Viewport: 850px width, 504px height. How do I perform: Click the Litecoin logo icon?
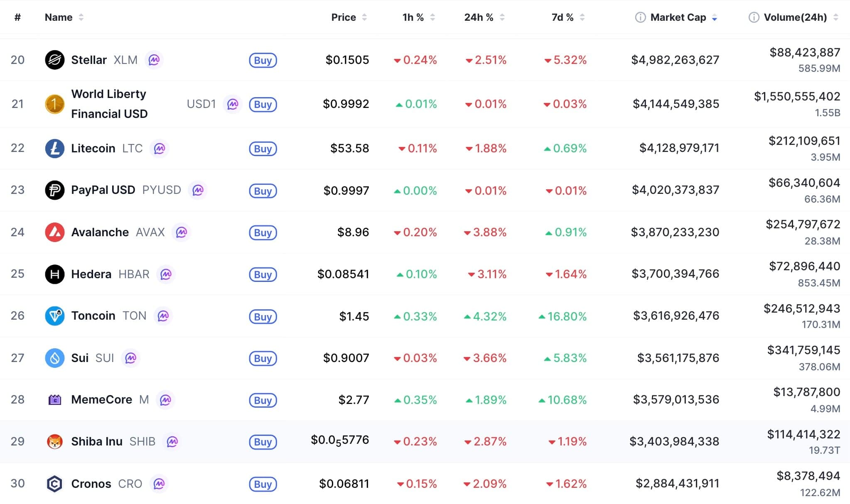coord(54,148)
